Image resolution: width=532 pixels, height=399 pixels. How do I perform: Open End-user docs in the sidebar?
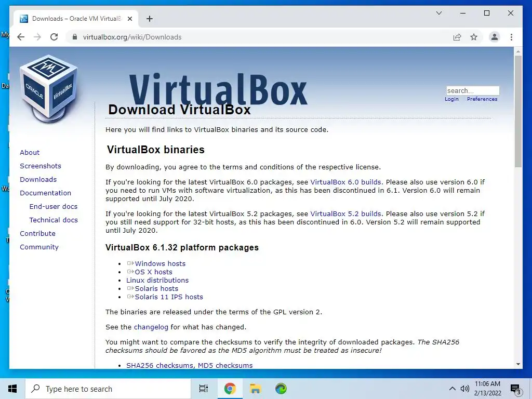point(54,207)
